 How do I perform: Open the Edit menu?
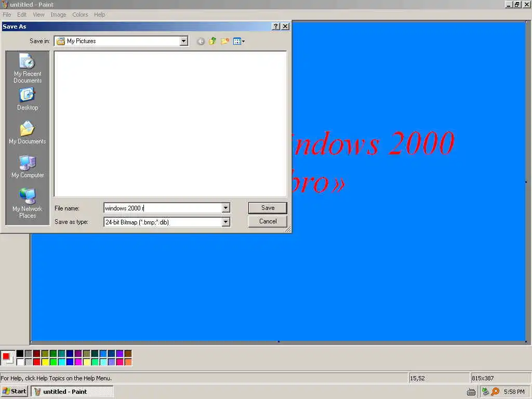(22, 15)
